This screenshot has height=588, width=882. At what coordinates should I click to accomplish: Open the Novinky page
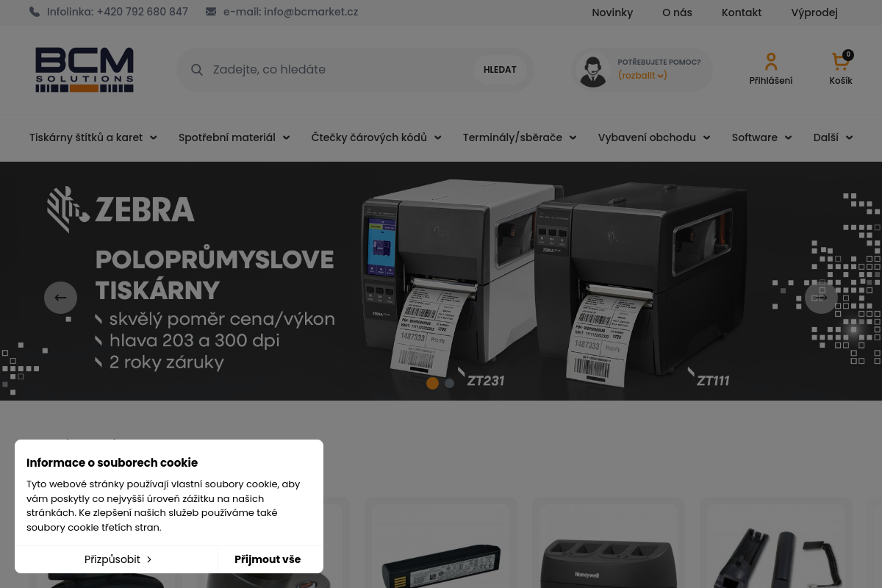coord(612,12)
